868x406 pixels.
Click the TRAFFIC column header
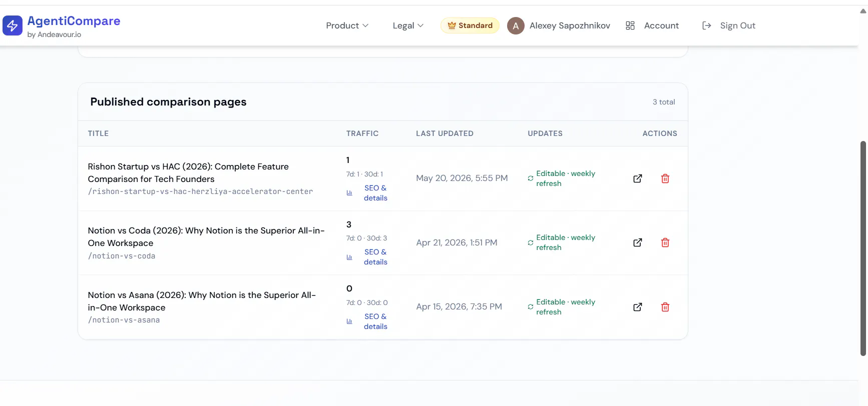[362, 133]
